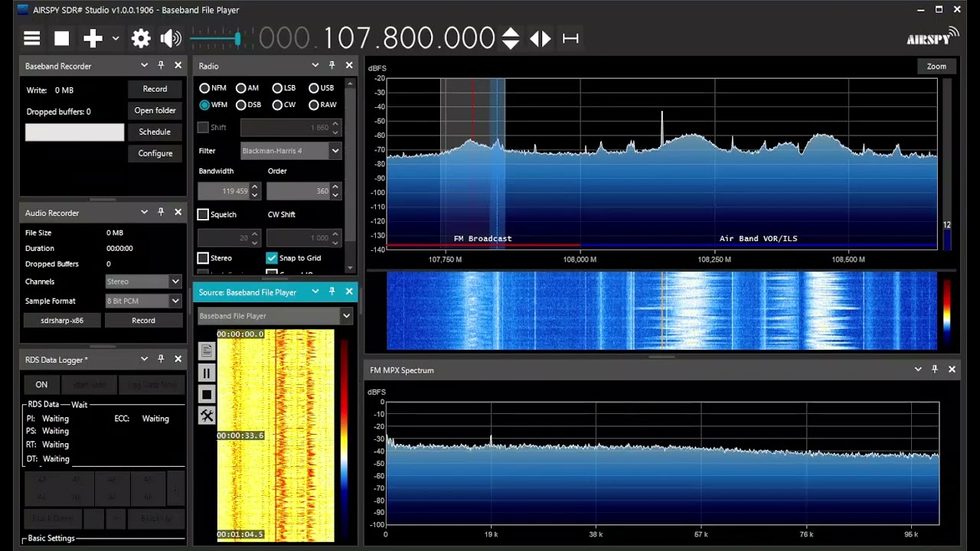Close the FM MPX Spectrum panel
The width and height of the screenshot is (980, 551).
[x=952, y=370]
